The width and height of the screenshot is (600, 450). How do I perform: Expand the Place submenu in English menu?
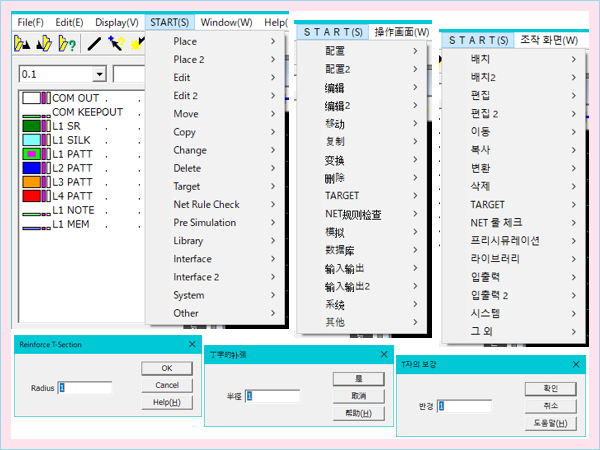tap(212, 42)
